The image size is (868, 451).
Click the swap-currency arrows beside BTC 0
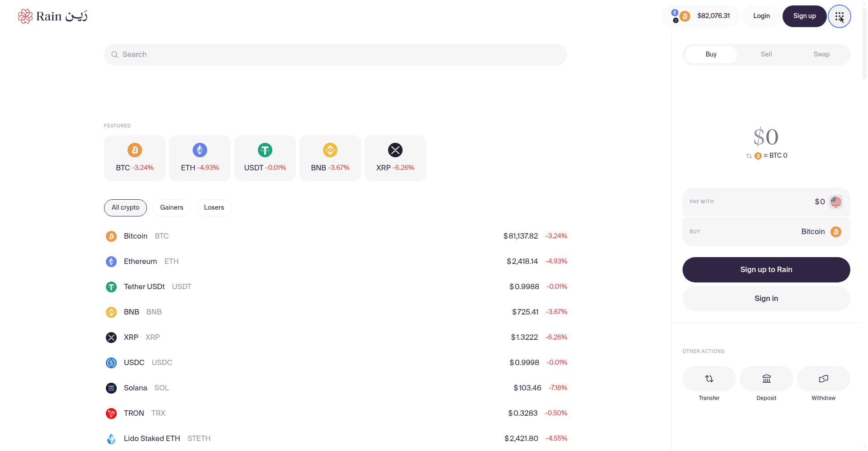pyautogui.click(x=749, y=156)
